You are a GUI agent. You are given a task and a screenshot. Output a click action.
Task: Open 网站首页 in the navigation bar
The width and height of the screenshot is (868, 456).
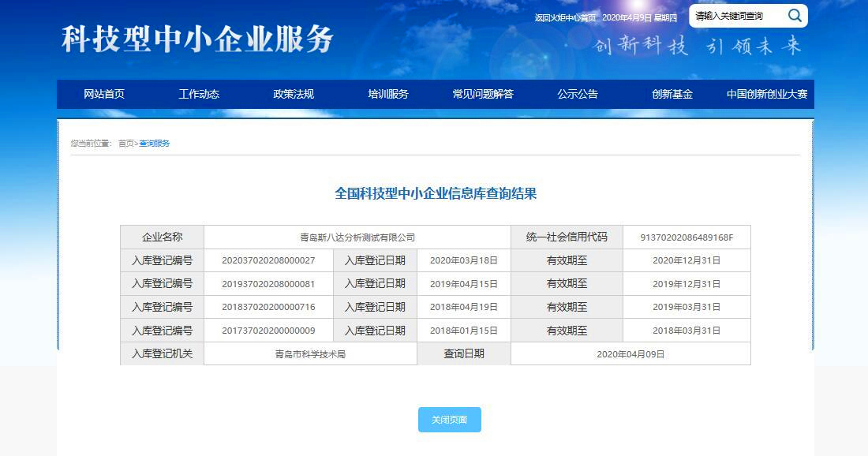click(x=104, y=94)
